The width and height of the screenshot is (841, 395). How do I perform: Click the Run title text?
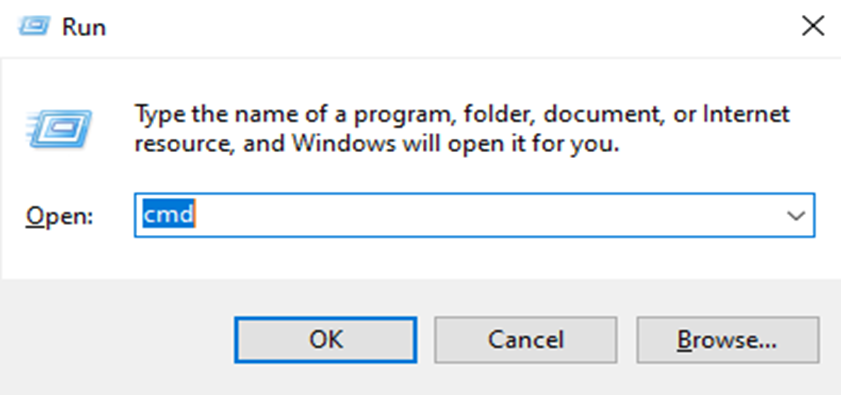coord(84,27)
